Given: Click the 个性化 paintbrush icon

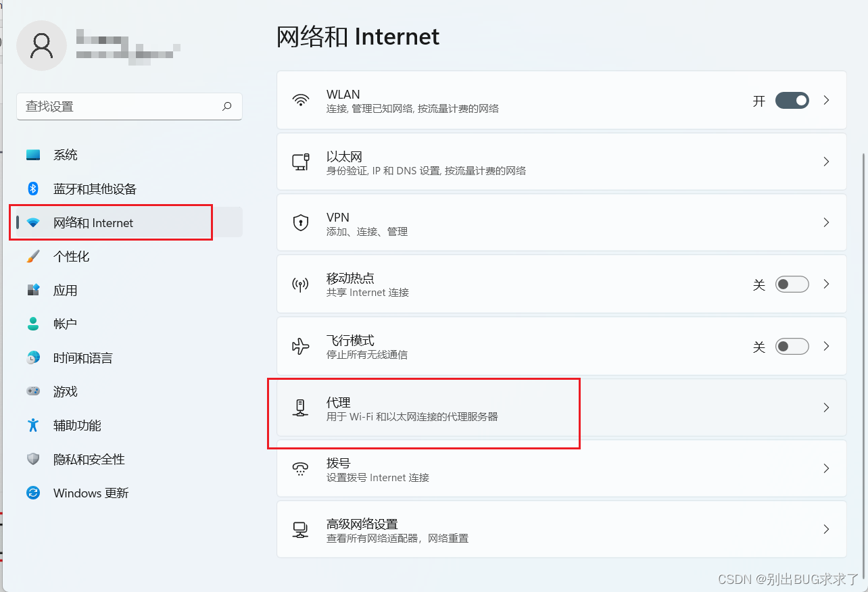Looking at the screenshot, I should coord(33,256).
